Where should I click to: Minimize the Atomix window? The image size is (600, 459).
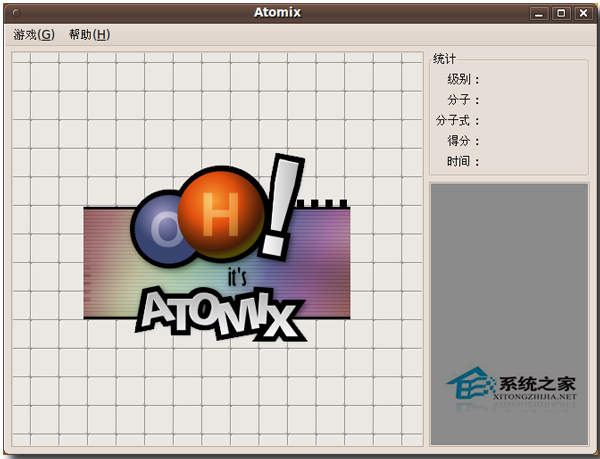coord(539,13)
